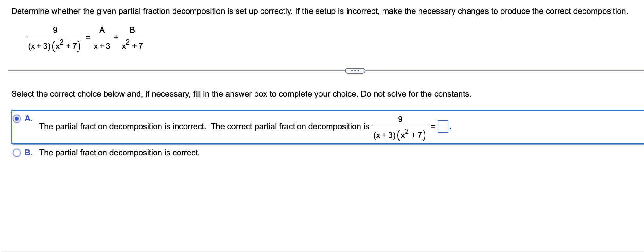Click the text 'The partial fraction decomposition is correct'
The height and width of the screenshot is (252, 644).
pyautogui.click(x=119, y=153)
